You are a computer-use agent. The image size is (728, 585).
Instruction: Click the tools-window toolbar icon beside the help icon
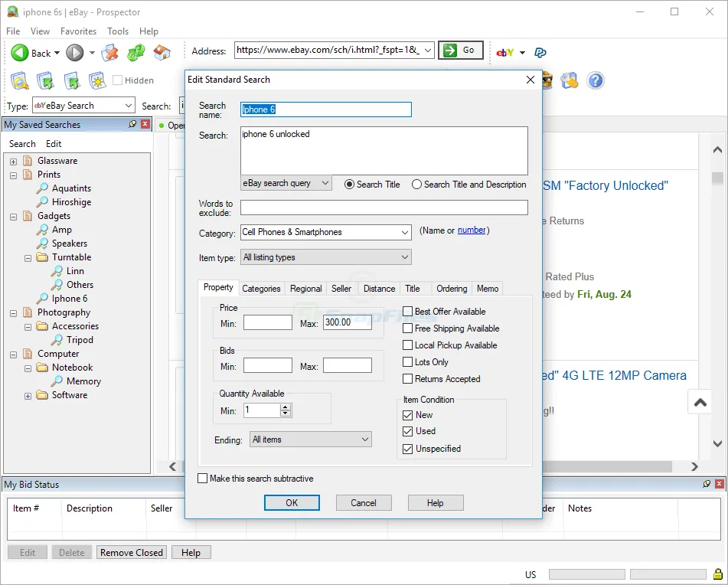coord(570,81)
